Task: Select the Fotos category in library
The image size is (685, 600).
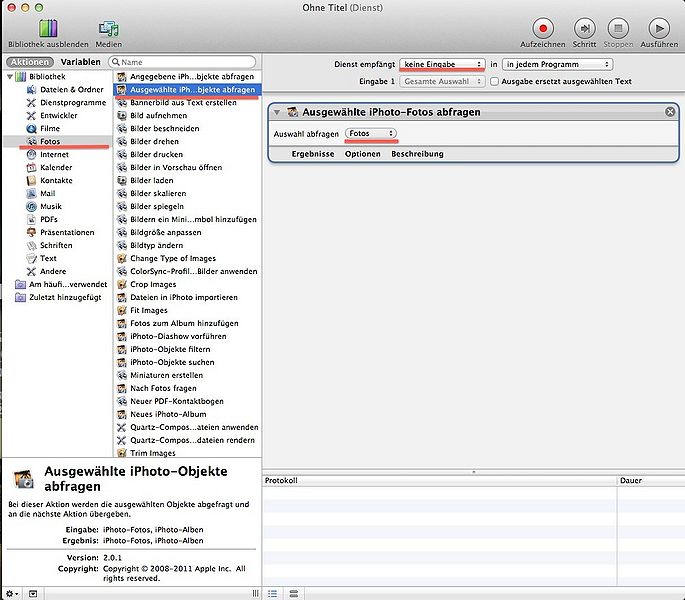Action: [49, 142]
